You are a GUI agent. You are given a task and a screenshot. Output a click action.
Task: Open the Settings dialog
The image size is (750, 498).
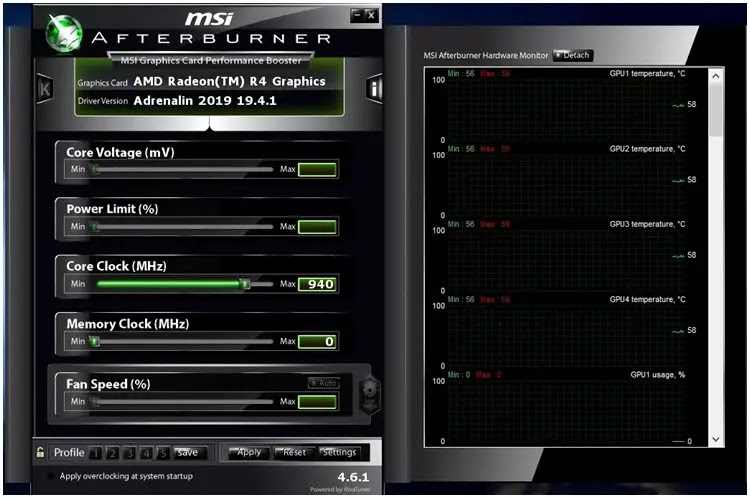[x=340, y=453]
